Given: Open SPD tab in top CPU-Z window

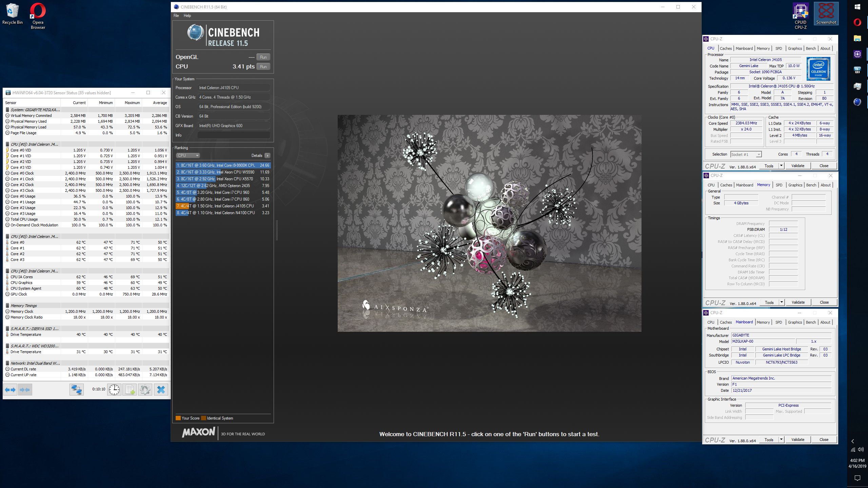Looking at the screenshot, I should click(x=779, y=48).
